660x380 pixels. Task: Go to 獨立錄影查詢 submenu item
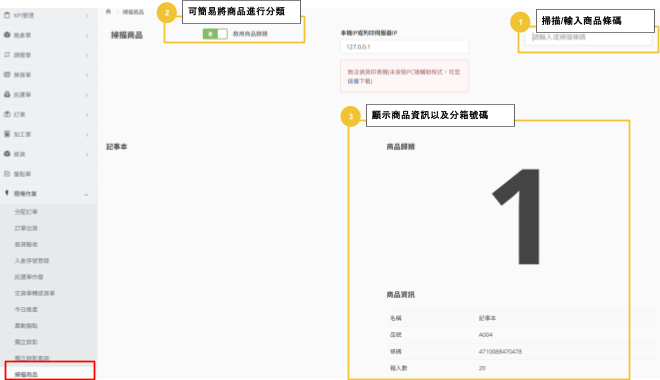(32, 358)
